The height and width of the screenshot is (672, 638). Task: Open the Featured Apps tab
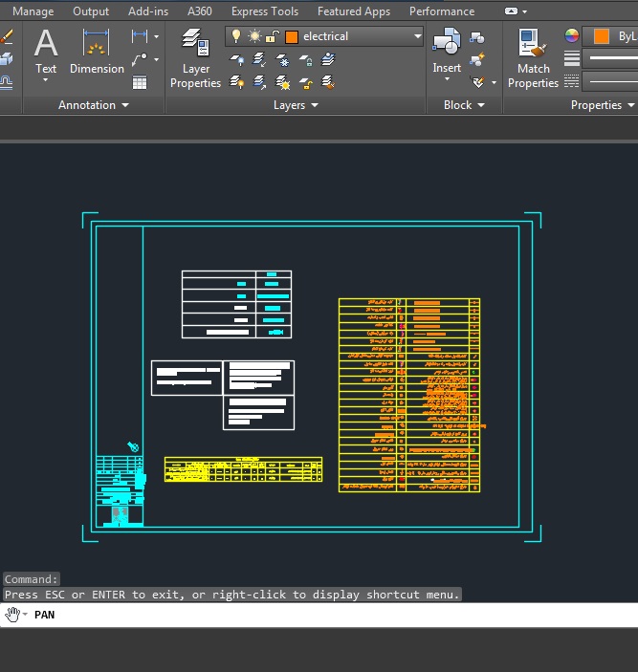(353, 11)
